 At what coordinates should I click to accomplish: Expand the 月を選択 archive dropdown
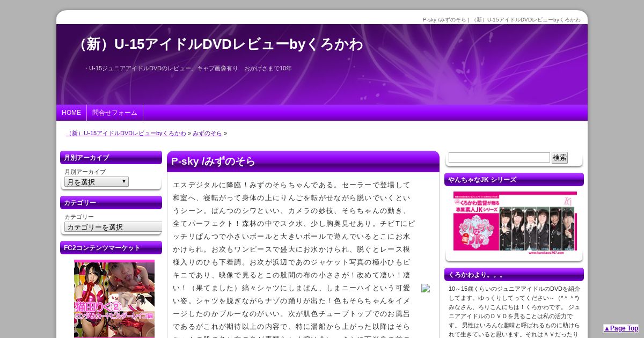97,182
